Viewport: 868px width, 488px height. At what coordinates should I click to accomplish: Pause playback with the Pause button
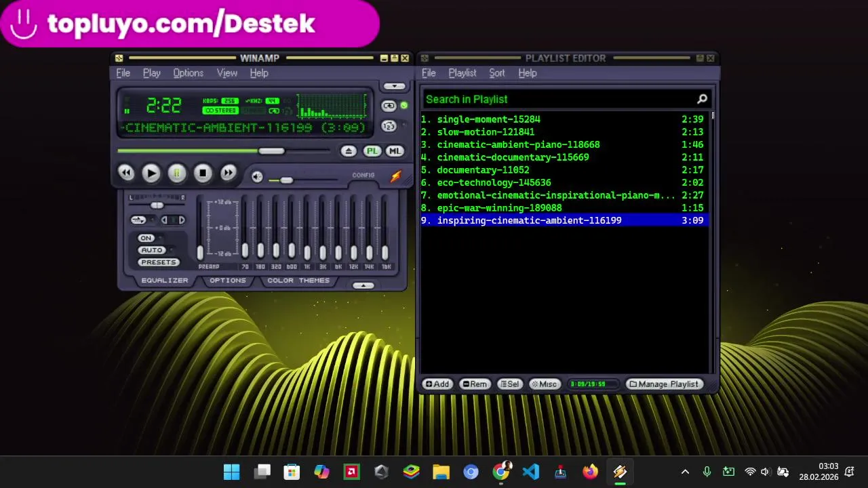pos(176,174)
